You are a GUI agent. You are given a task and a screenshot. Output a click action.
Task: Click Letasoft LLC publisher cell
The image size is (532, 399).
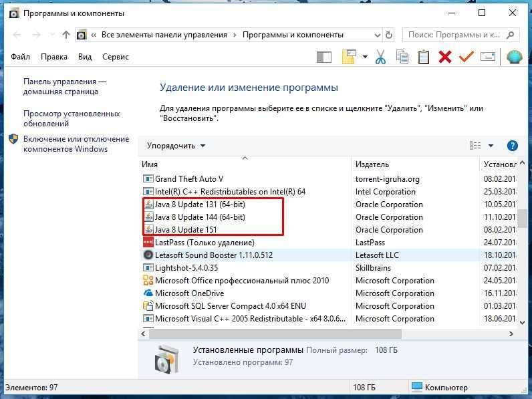coord(378,255)
